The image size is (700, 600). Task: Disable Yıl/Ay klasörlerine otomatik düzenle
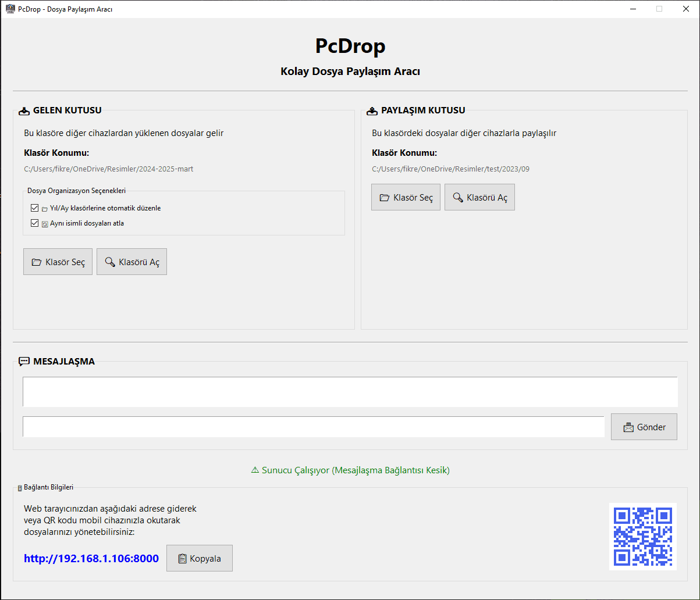pyautogui.click(x=34, y=208)
